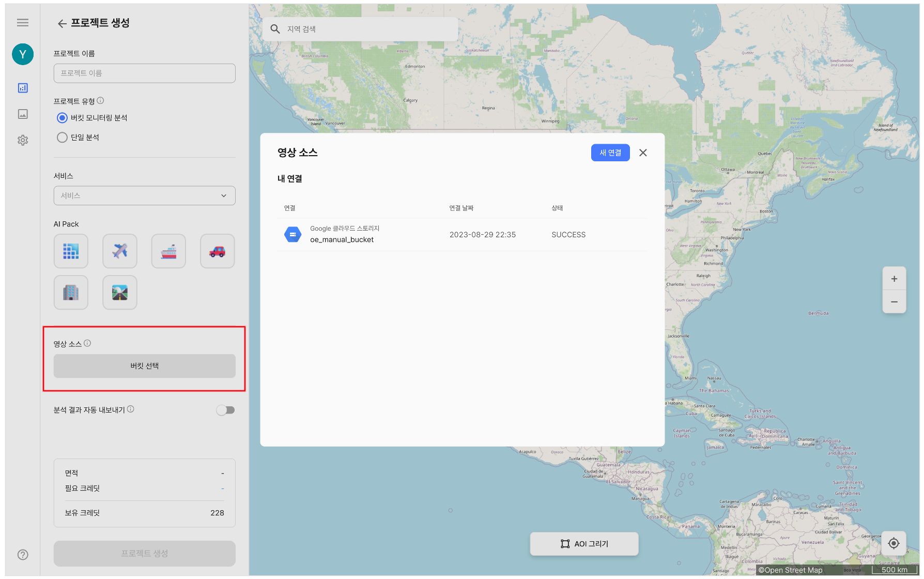Viewport: 924px width, 579px height.
Task: Select the road AI Pack icon
Action: [x=120, y=293]
